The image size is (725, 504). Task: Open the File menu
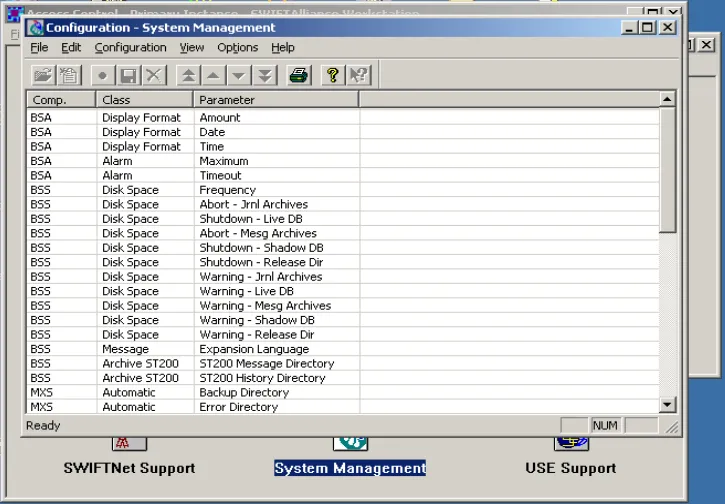(x=39, y=47)
